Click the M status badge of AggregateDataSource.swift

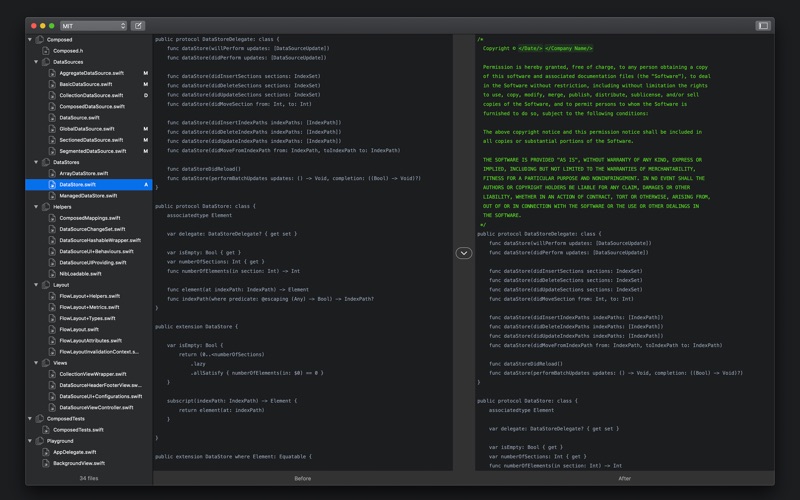145,73
